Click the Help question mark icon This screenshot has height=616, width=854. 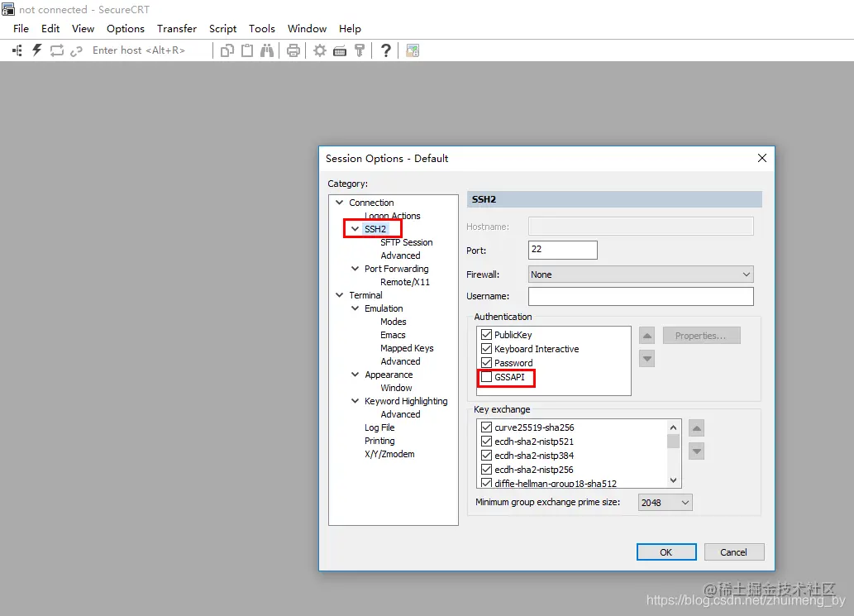pyautogui.click(x=385, y=50)
